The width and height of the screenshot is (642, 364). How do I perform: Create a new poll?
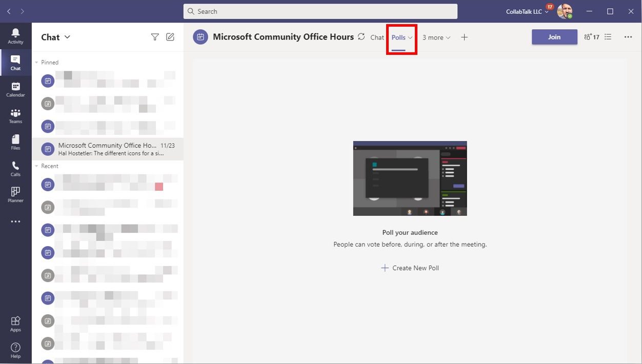[x=410, y=267]
